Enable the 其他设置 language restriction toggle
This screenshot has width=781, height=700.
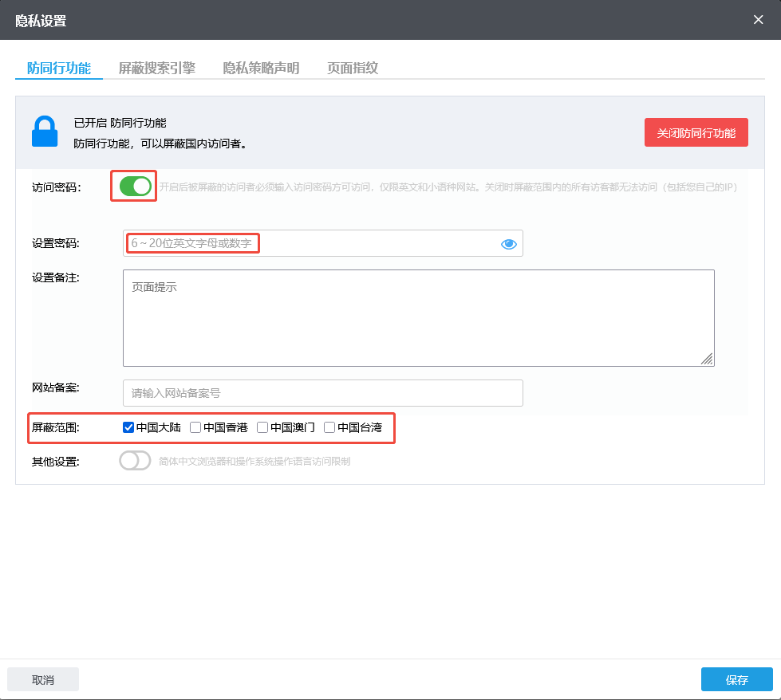(x=135, y=460)
